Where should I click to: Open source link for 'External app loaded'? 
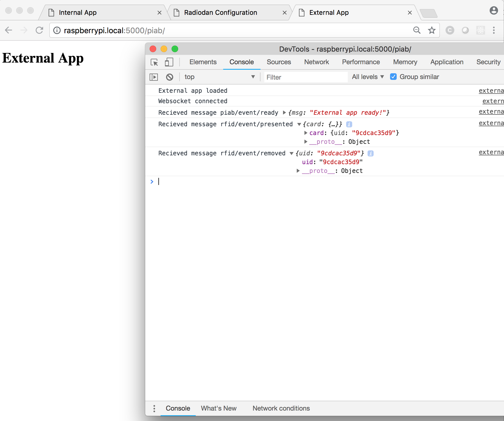(x=491, y=91)
